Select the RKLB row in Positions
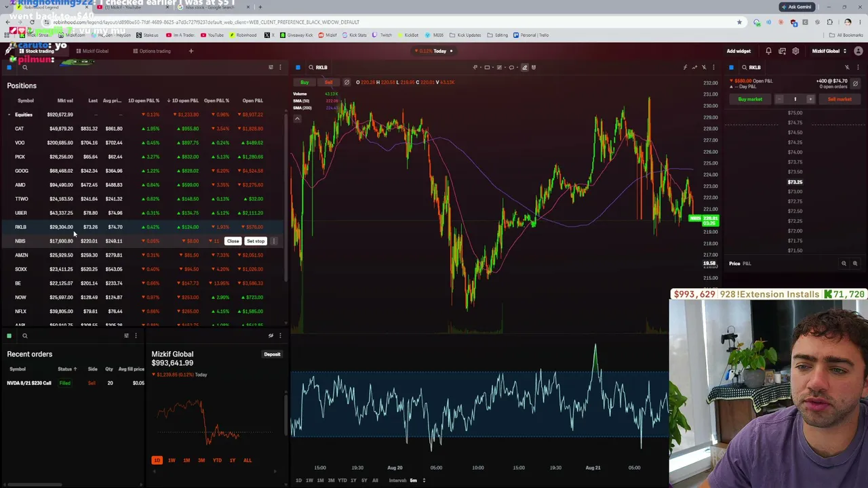The height and width of the screenshot is (488, 868). 144,227
